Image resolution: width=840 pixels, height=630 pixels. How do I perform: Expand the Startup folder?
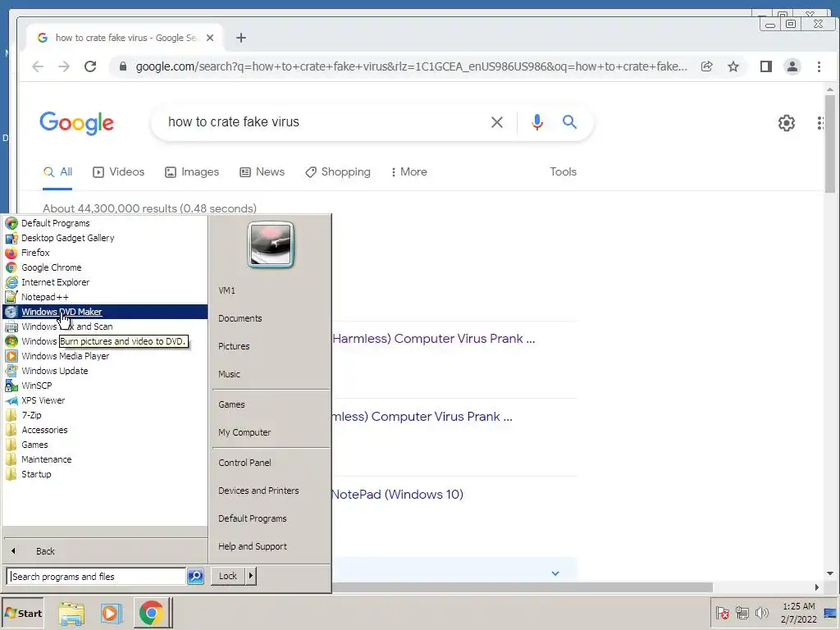[36, 474]
